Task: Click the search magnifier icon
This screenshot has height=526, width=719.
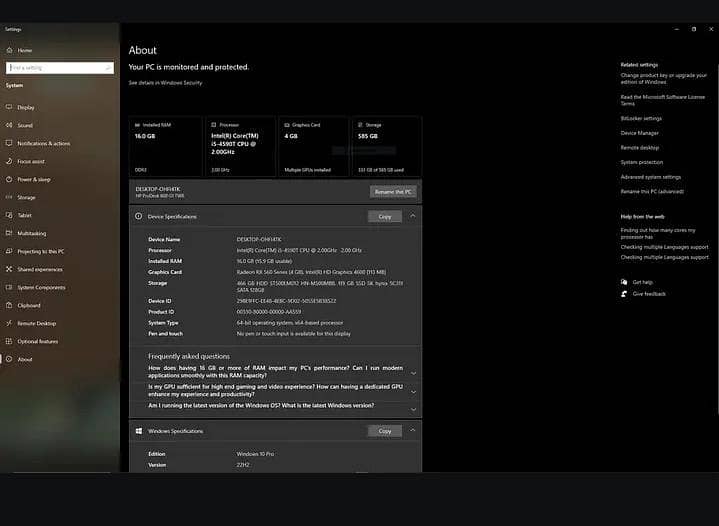Action: point(108,68)
